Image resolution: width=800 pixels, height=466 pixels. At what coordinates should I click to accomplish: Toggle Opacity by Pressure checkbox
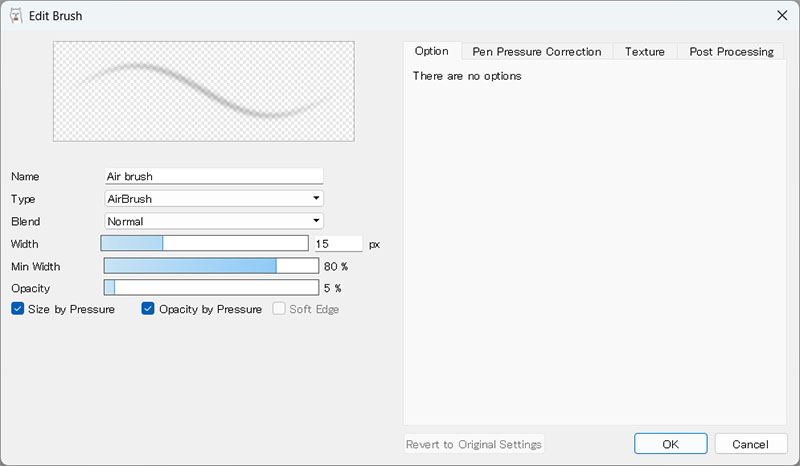[149, 309]
